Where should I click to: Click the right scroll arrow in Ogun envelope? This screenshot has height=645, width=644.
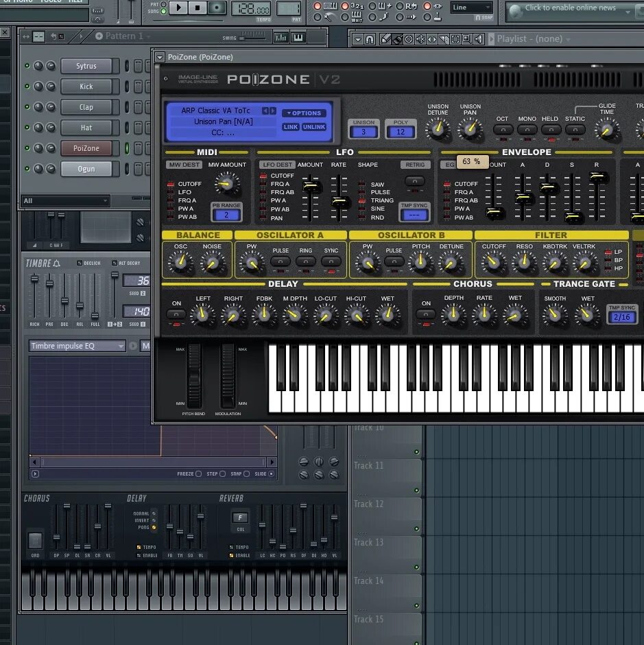point(272,462)
